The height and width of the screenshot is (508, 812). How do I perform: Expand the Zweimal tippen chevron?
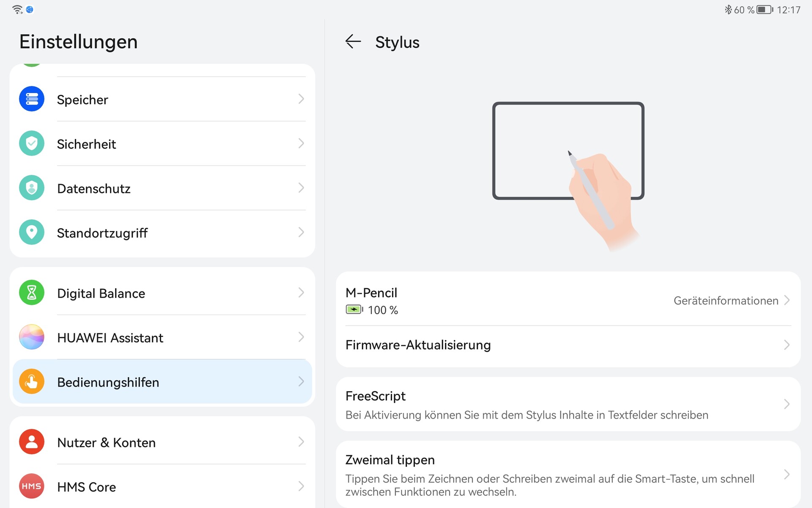coord(786,475)
